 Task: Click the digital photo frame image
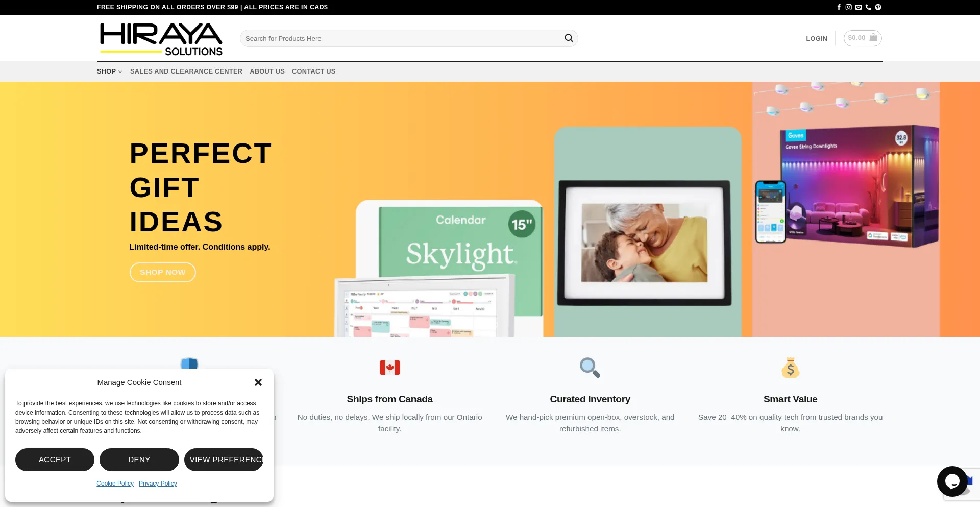645,243
